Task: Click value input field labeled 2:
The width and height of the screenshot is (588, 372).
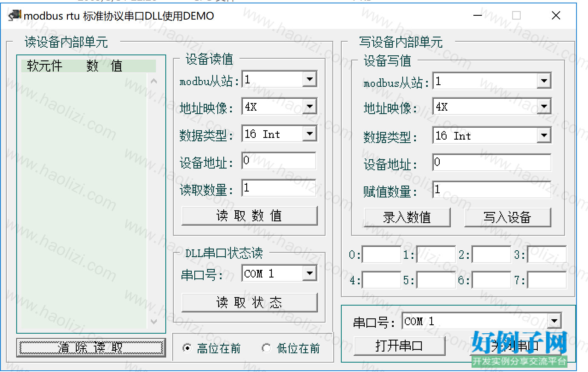Action: 491,255
